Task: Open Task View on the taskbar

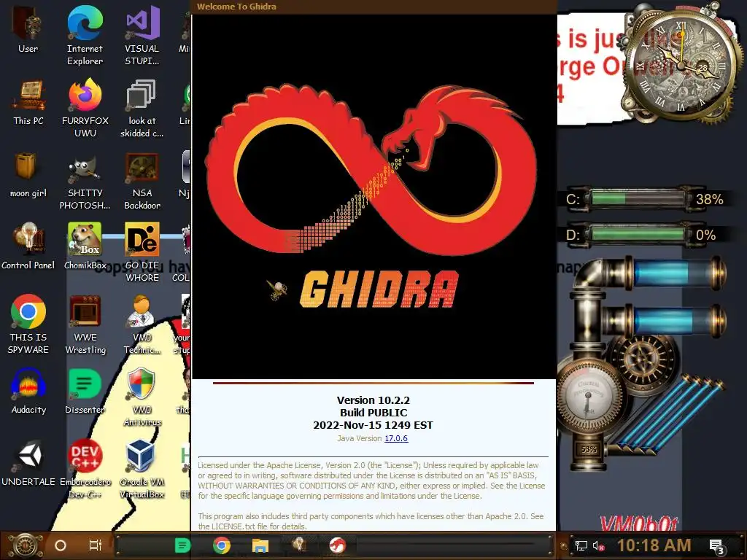Action: (96, 545)
